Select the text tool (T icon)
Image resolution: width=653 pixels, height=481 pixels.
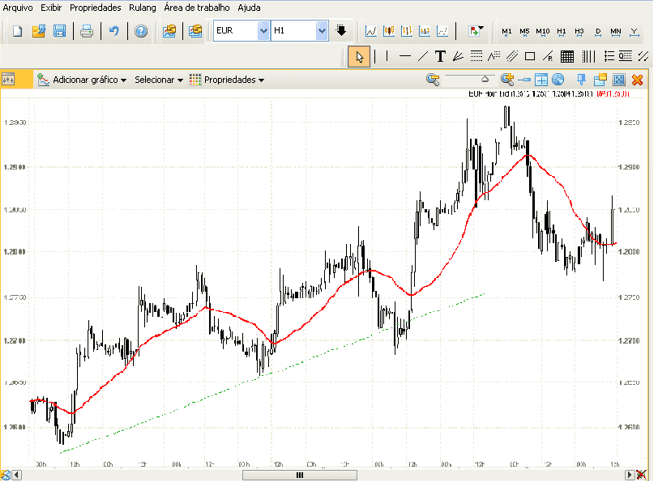(x=440, y=56)
